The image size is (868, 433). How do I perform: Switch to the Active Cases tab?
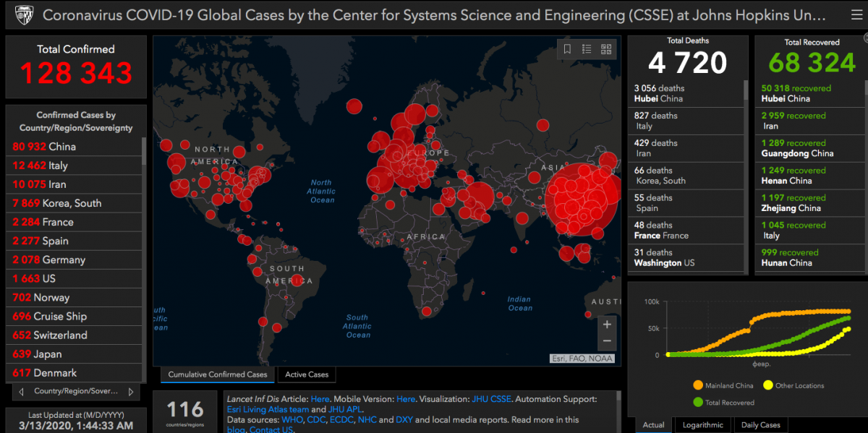pos(307,374)
